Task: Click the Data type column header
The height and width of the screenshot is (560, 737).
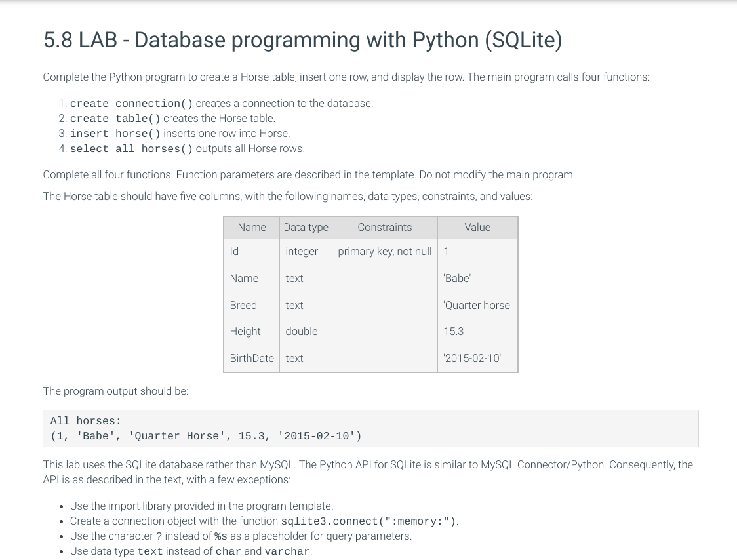Action: click(306, 228)
